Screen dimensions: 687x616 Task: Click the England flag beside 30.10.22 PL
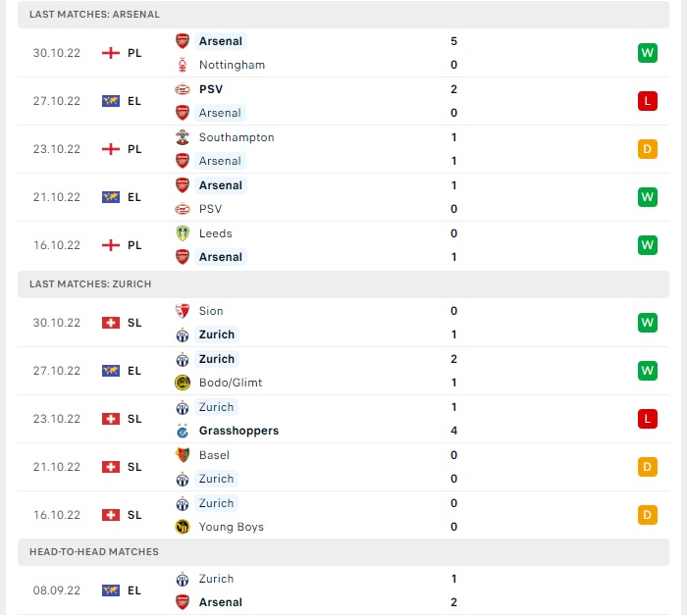click(111, 53)
